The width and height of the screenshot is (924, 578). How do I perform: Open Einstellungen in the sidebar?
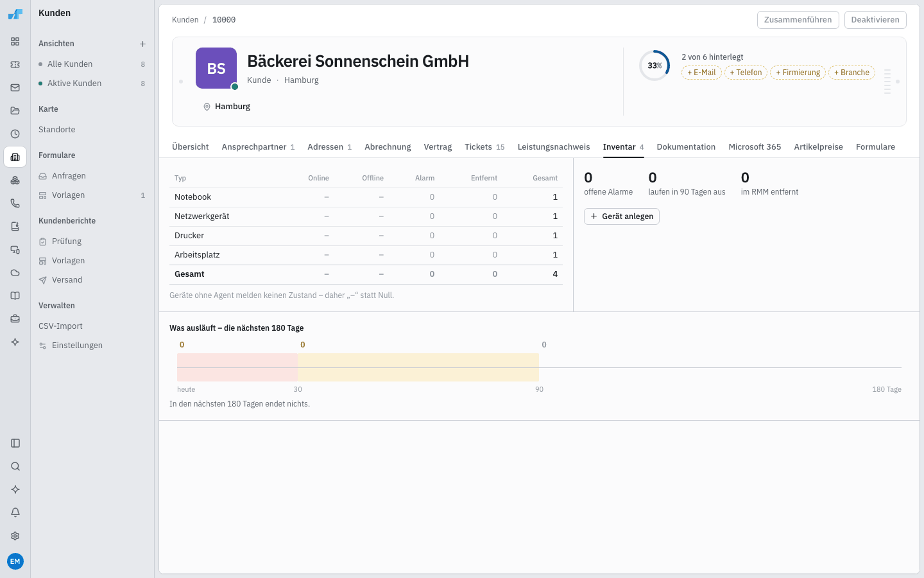point(92,346)
